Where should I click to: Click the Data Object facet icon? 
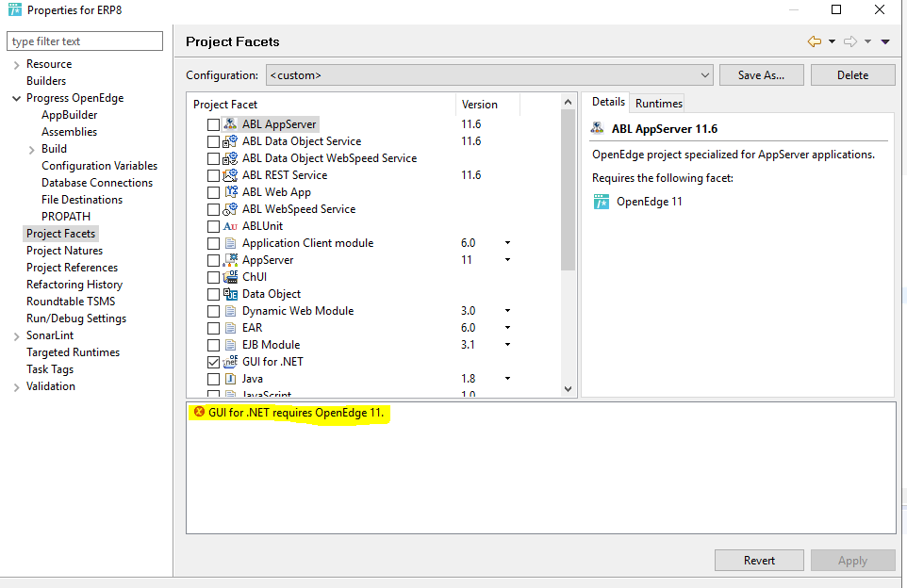(230, 294)
